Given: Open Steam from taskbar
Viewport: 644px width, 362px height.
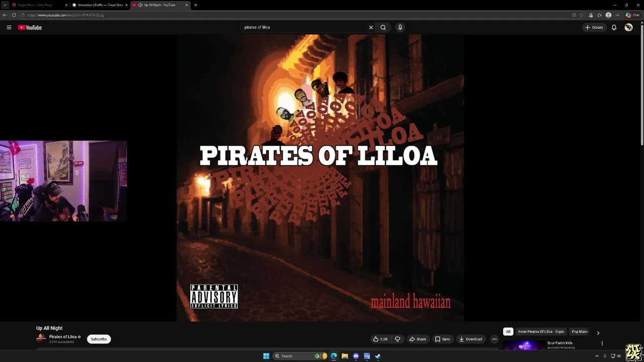Looking at the screenshot, I should pos(378,356).
